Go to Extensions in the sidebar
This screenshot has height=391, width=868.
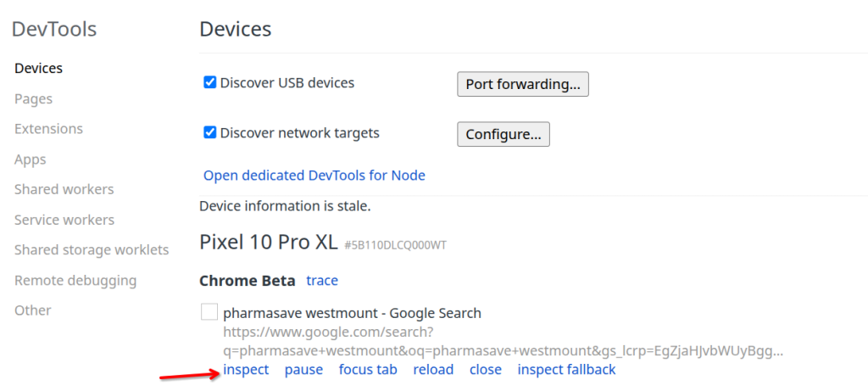point(48,129)
